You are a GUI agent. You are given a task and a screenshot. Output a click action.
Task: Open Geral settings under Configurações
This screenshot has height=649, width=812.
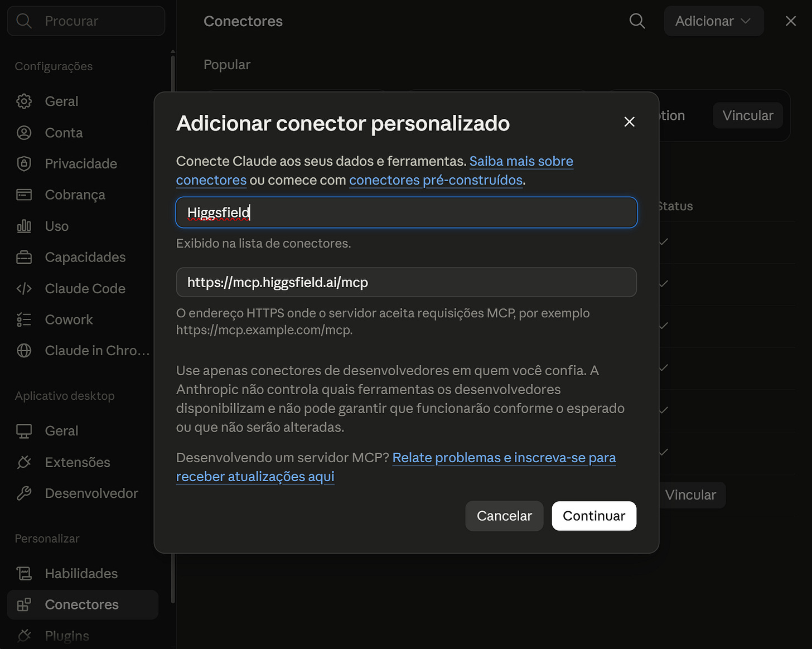pos(83,101)
